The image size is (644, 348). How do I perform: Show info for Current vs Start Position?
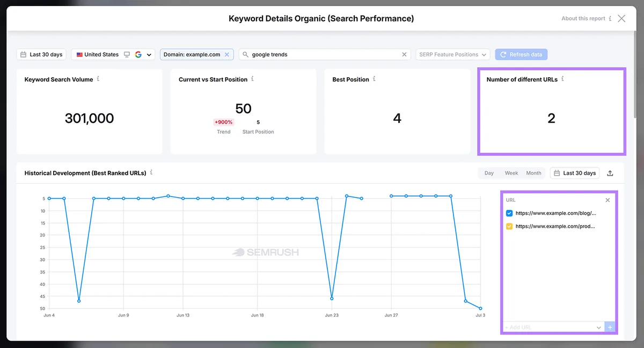click(253, 78)
